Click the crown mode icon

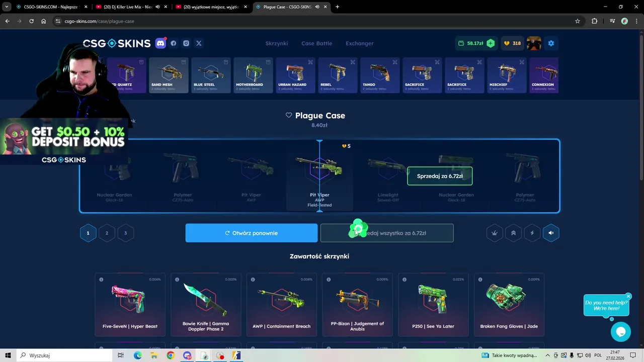click(x=495, y=233)
